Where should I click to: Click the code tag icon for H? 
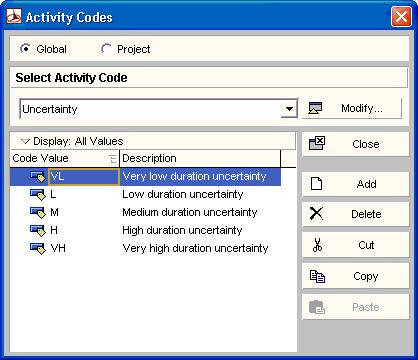click(37, 231)
